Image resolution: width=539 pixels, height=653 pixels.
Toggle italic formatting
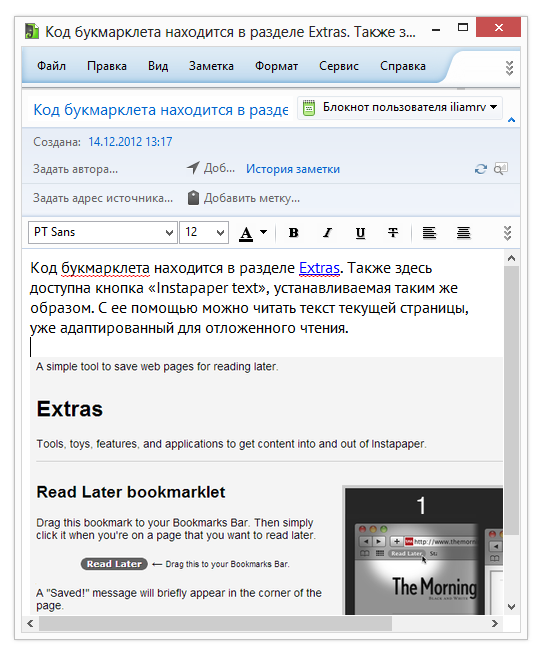click(x=327, y=233)
